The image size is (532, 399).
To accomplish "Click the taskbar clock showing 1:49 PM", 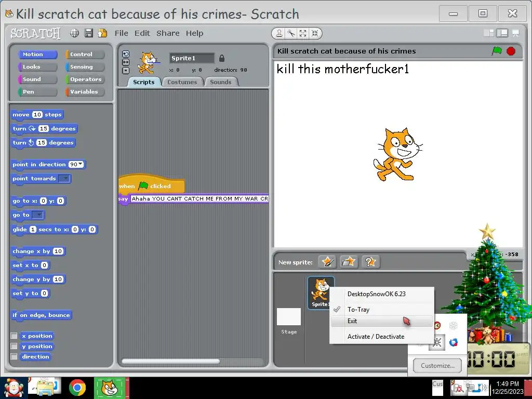I will click(507, 388).
